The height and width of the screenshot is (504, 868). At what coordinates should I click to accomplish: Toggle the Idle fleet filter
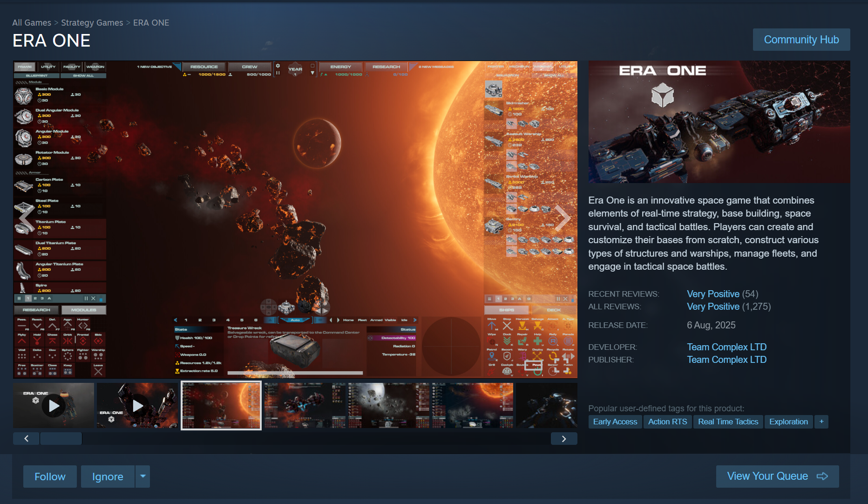click(x=403, y=320)
